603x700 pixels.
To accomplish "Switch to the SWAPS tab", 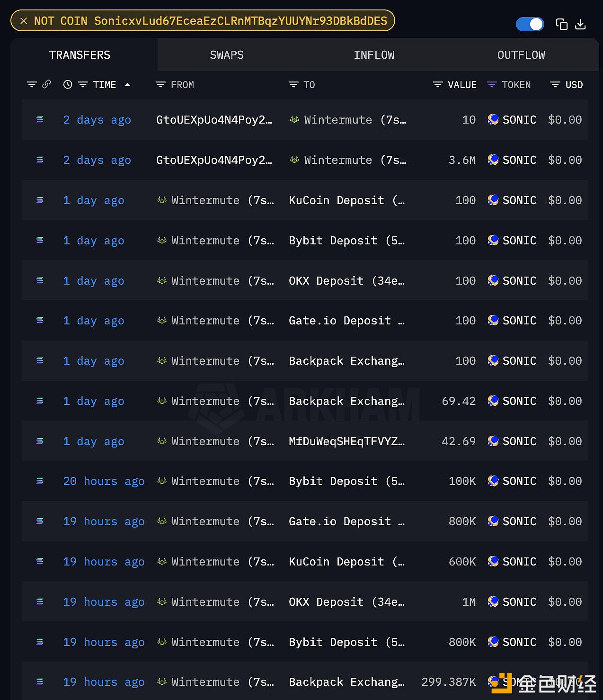I will (227, 55).
